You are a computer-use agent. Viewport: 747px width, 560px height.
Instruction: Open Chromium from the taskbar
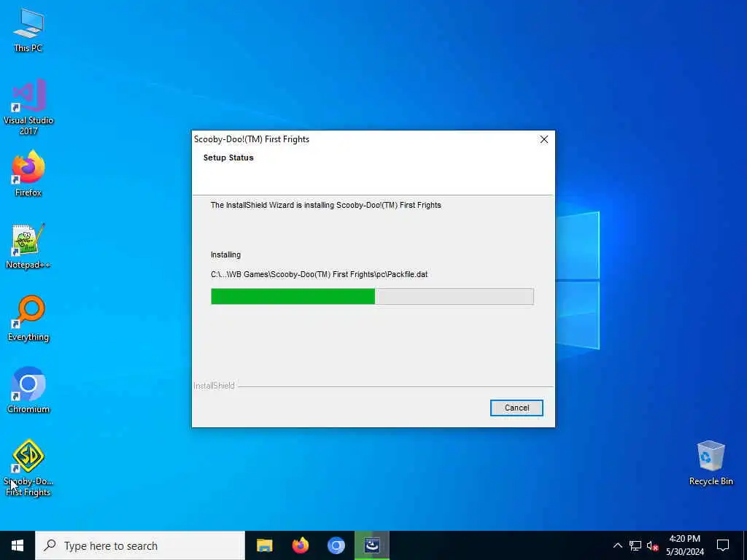tap(336, 545)
